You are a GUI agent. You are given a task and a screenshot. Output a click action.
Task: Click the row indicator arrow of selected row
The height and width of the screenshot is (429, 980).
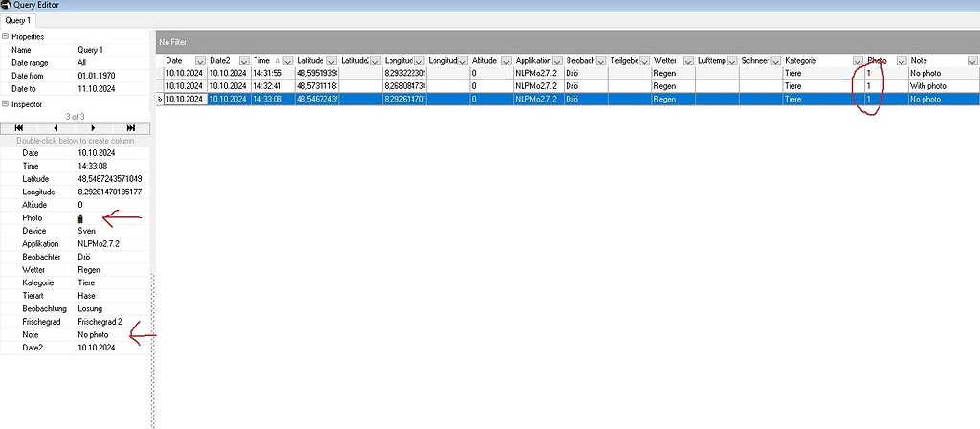160,99
